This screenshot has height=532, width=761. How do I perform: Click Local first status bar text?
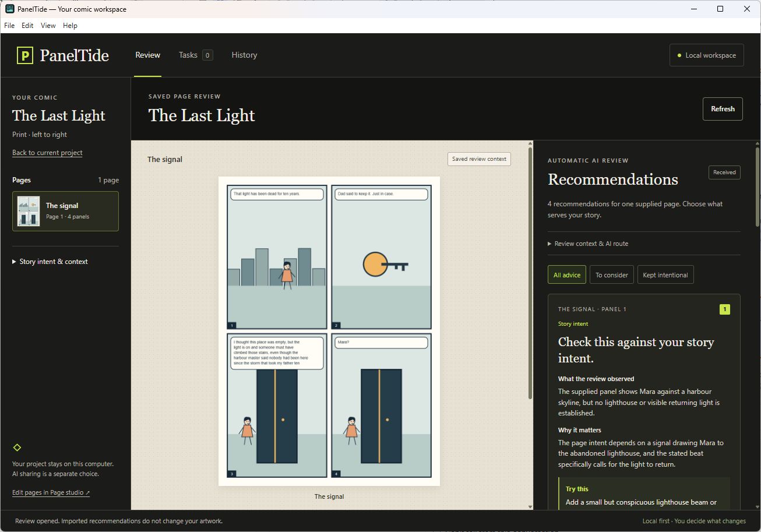tap(694, 521)
